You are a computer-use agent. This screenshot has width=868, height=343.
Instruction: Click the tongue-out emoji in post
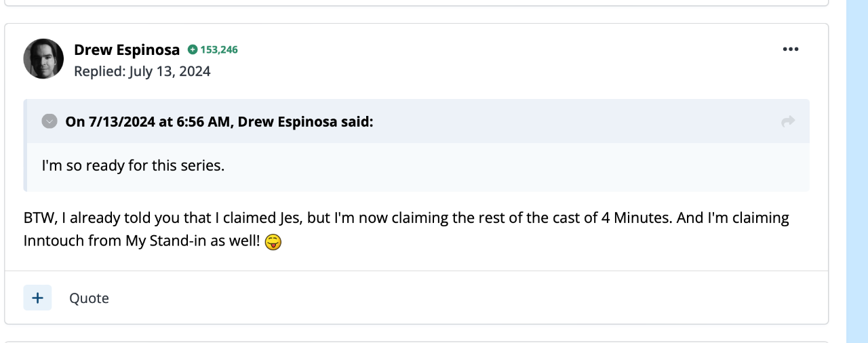tap(273, 241)
